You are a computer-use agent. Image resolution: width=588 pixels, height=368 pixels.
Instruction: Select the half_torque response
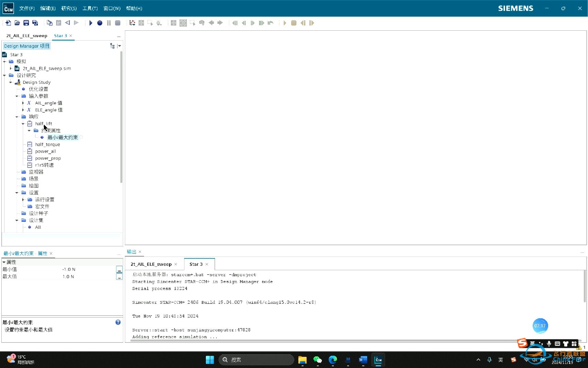click(47, 144)
